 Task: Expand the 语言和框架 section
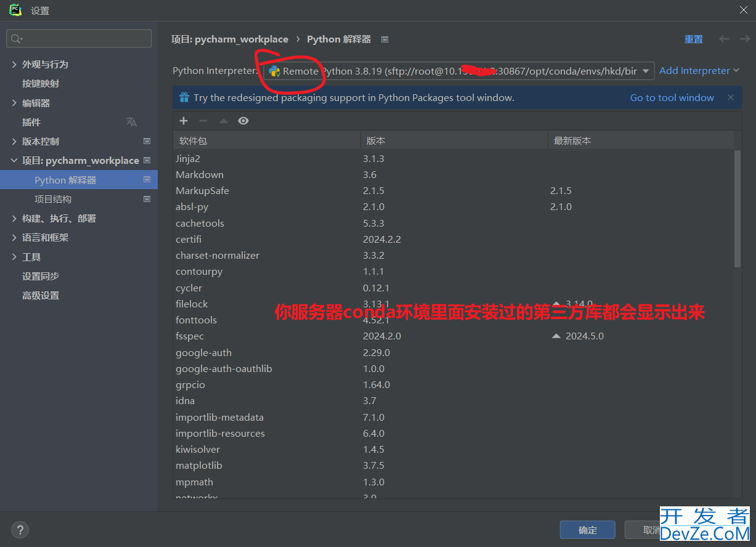click(14, 237)
